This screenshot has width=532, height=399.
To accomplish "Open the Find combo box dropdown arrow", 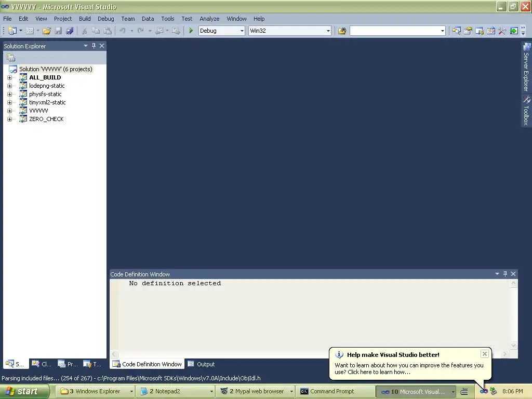I will click(x=443, y=31).
